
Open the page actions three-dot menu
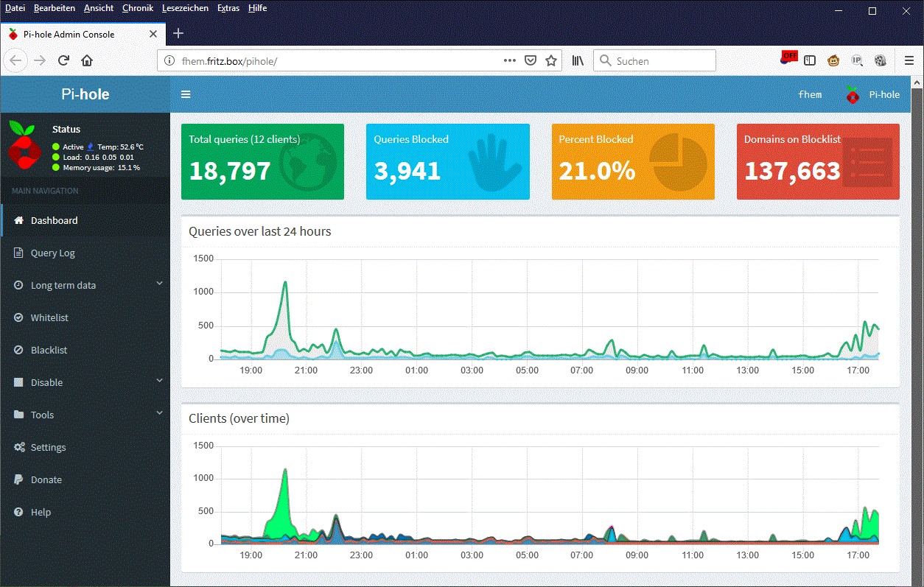pos(509,60)
